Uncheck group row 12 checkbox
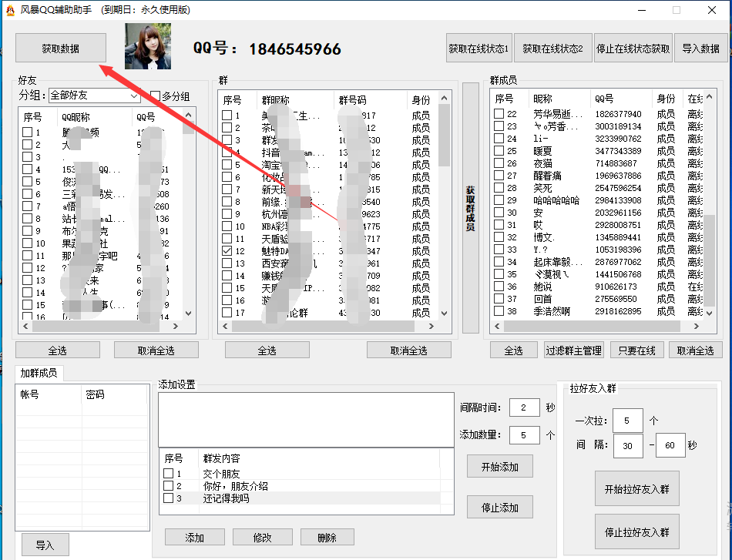The height and width of the screenshot is (560, 732). click(x=227, y=250)
